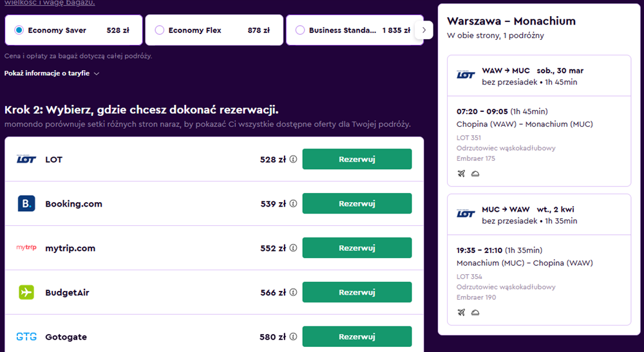Click Rezerwuj for LOT offer
Viewport: 644px width, 352px height.
[x=357, y=159]
